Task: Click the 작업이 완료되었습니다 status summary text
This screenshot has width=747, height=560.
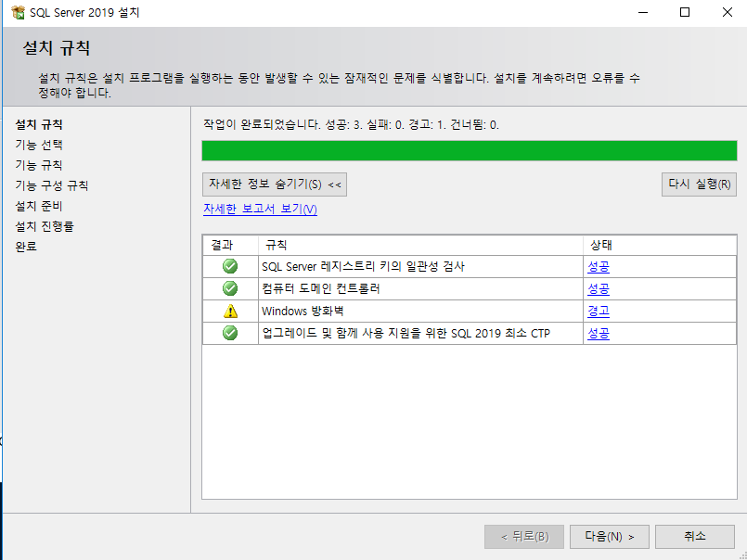Action: [x=351, y=125]
